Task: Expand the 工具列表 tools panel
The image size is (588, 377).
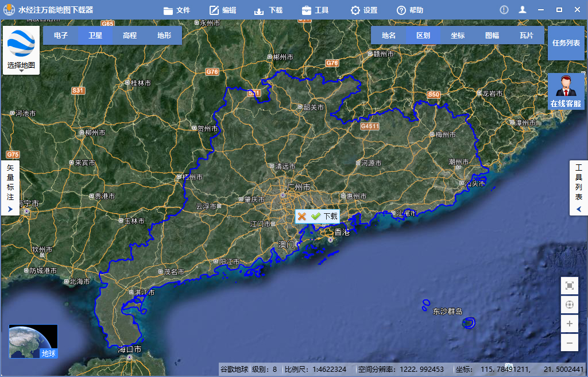Action: (x=578, y=188)
